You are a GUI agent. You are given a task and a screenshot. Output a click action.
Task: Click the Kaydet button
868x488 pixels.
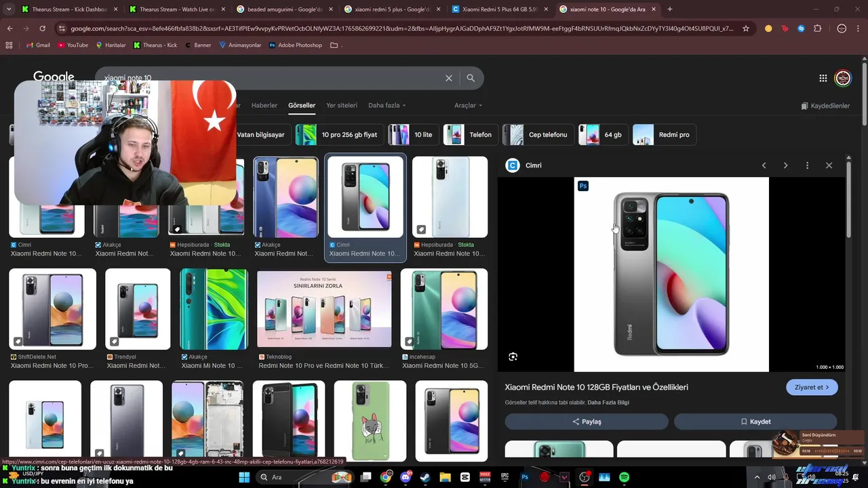(755, 422)
